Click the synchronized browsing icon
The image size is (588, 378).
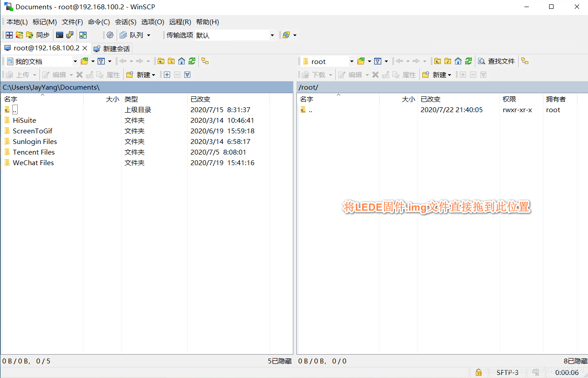pos(19,35)
